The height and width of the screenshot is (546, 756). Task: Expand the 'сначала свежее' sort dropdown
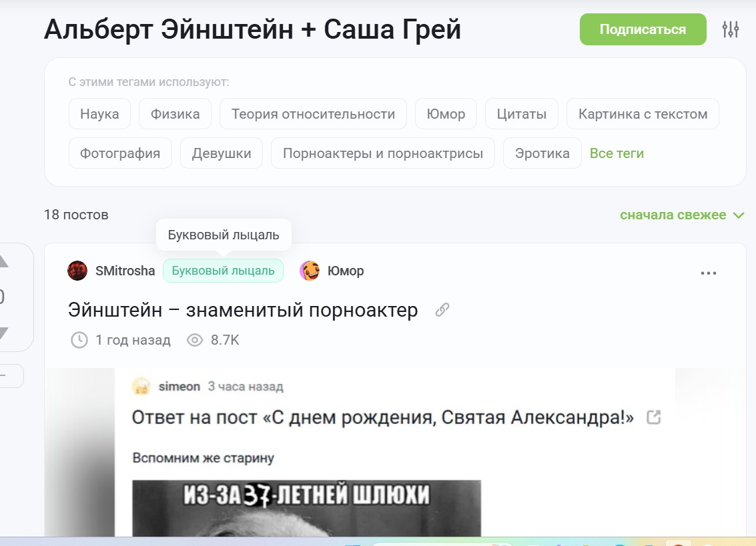coord(681,215)
